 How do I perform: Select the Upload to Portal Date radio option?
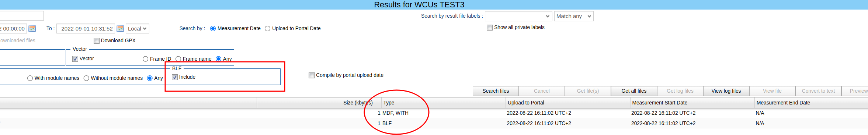tap(268, 29)
